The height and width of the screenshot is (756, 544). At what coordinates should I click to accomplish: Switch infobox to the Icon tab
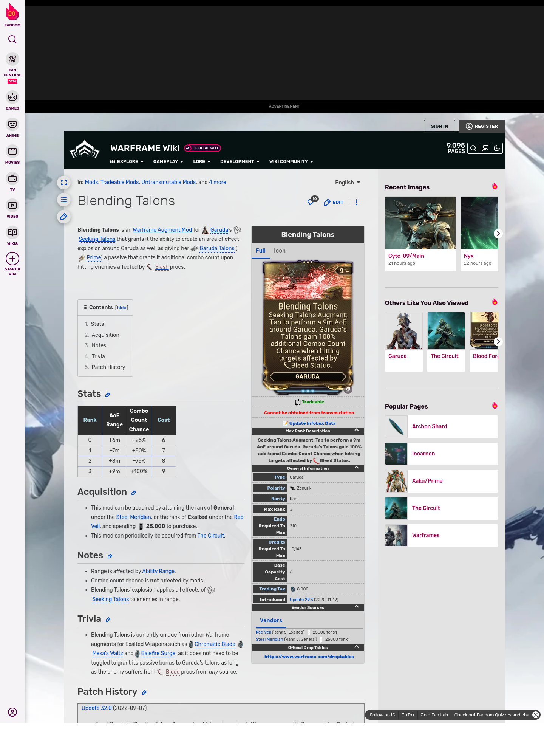click(x=280, y=251)
